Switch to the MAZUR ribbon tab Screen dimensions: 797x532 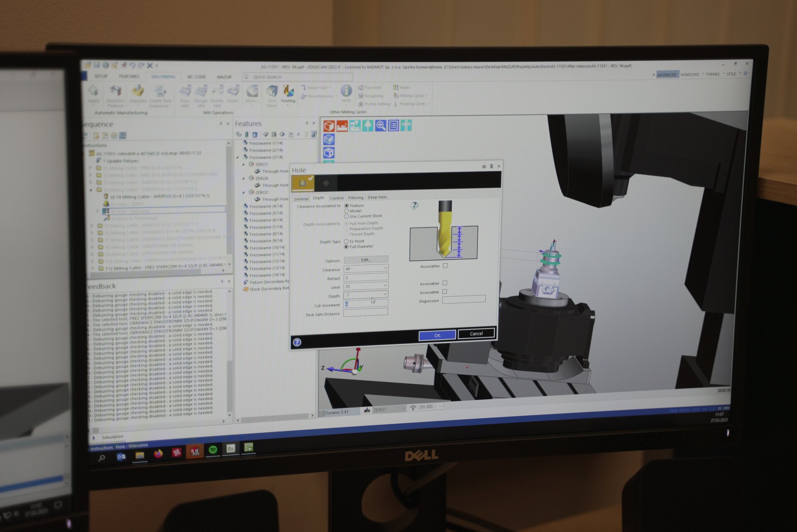pos(224,77)
